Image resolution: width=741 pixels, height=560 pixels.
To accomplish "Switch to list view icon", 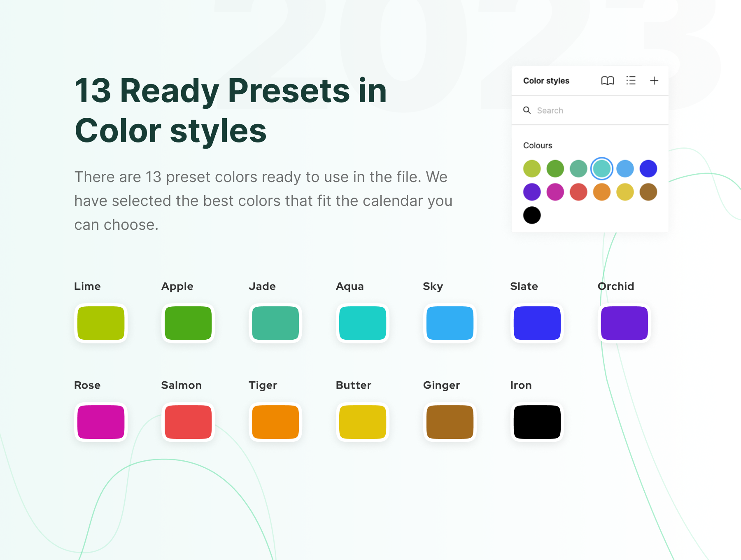I will coord(631,81).
